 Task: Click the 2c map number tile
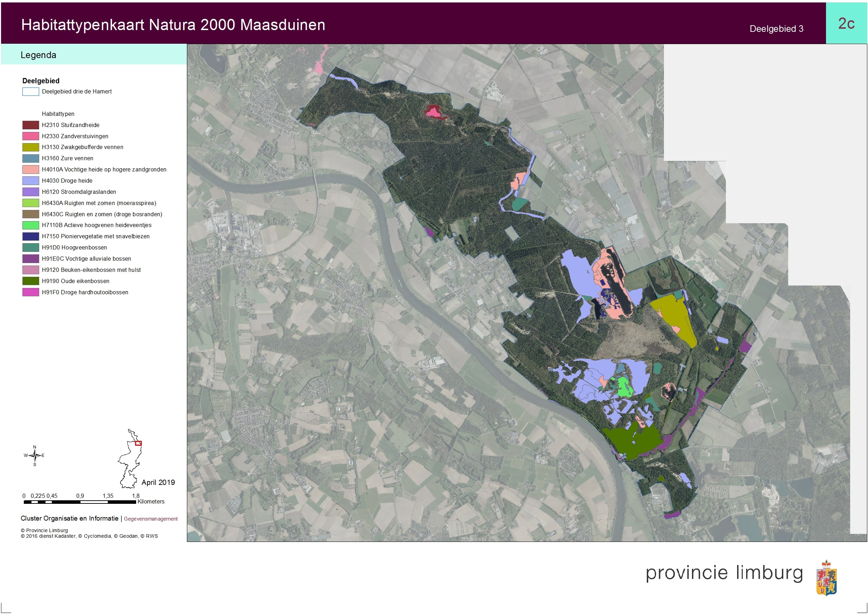[x=846, y=23]
